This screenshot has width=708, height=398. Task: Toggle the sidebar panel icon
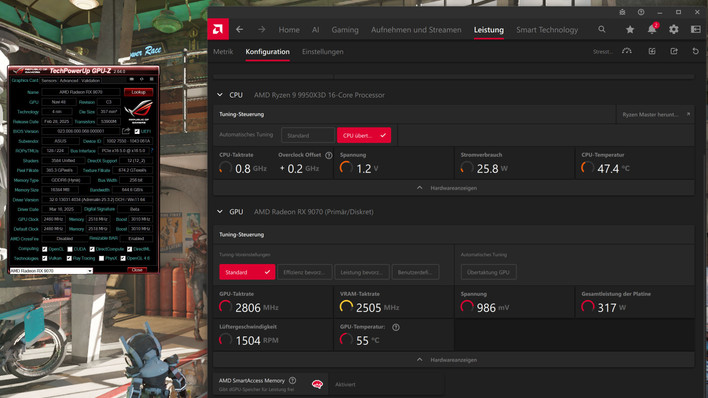click(x=696, y=29)
